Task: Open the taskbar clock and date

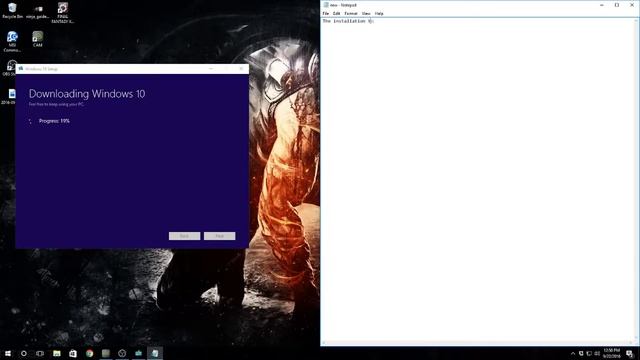Action: click(x=611, y=353)
